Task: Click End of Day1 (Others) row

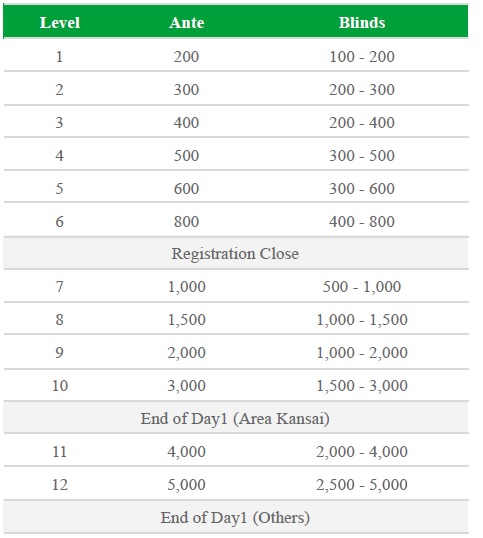Action: pos(236,517)
